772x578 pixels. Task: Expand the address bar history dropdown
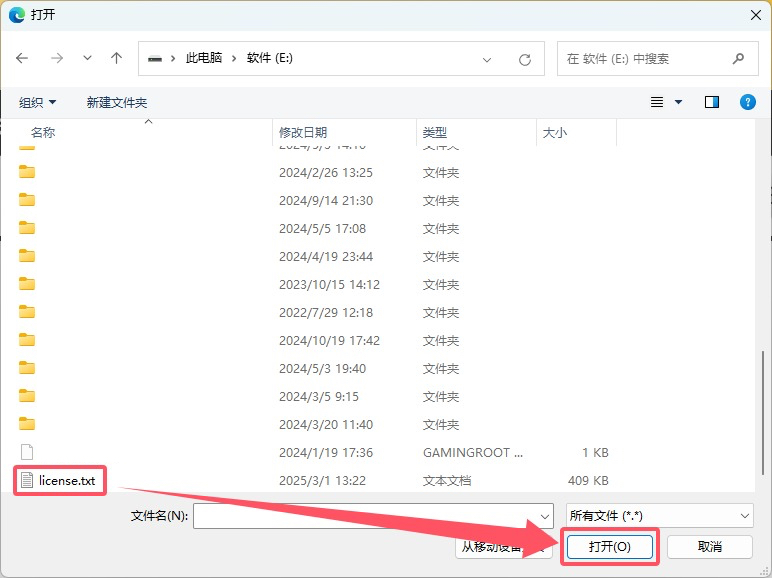coord(487,60)
